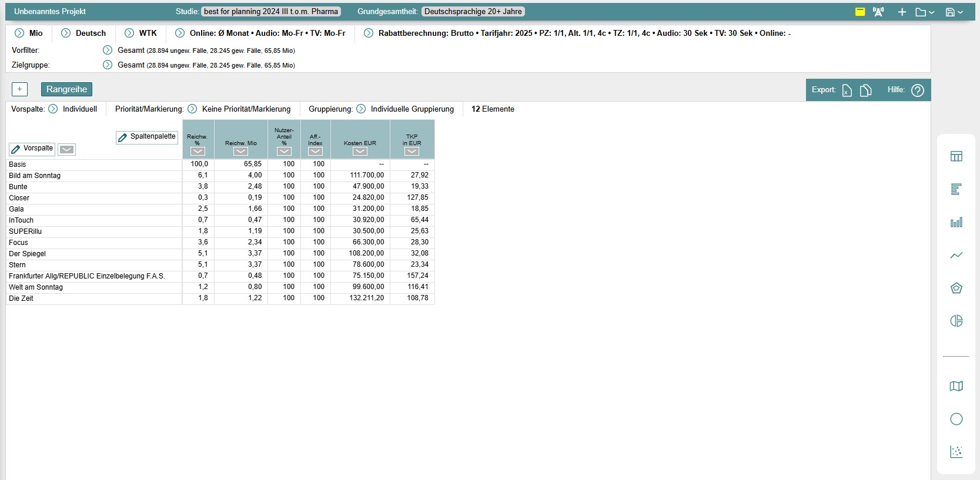The image size is (980, 480).
Task: Add a new tab with plus button
Action: (x=19, y=89)
